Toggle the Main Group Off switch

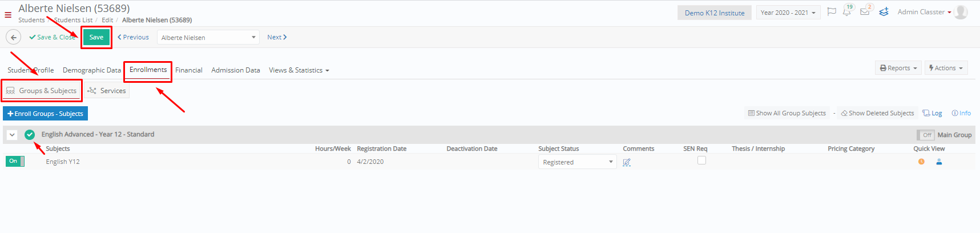(x=926, y=135)
